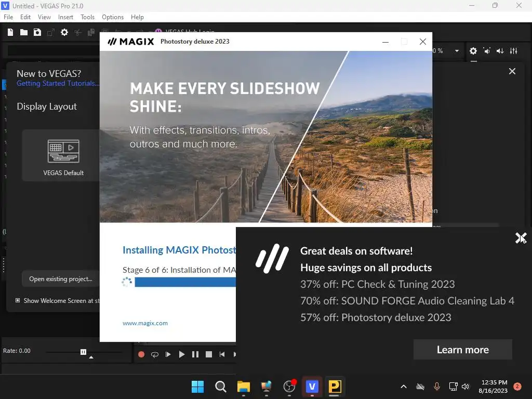Click the red Record button
This screenshot has height=399, width=532.
[x=141, y=354]
